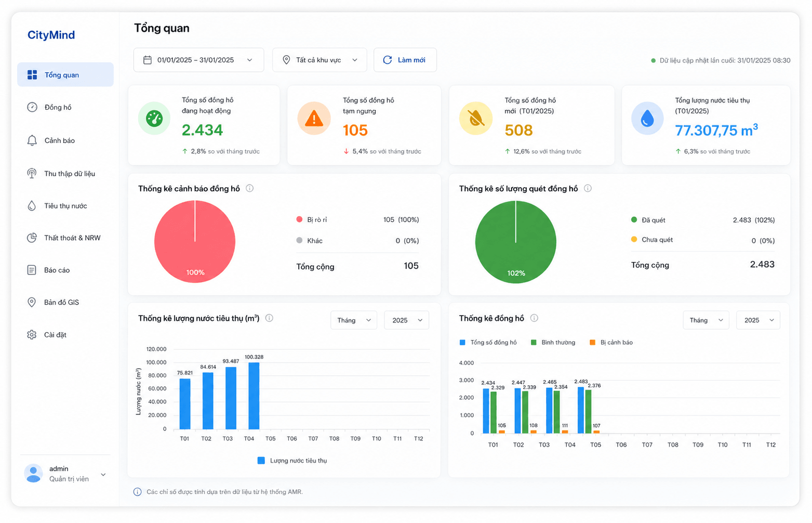
Task: Click the value 508 new meters
Action: pyautogui.click(x=519, y=130)
